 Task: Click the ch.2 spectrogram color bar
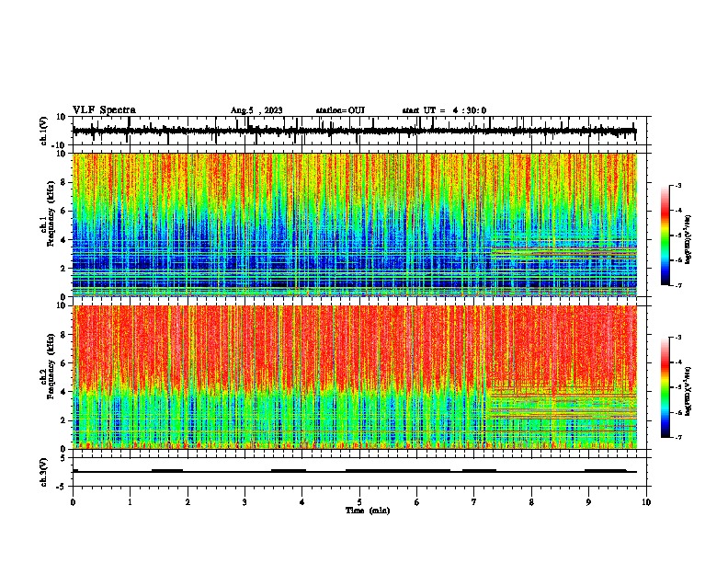(x=665, y=387)
